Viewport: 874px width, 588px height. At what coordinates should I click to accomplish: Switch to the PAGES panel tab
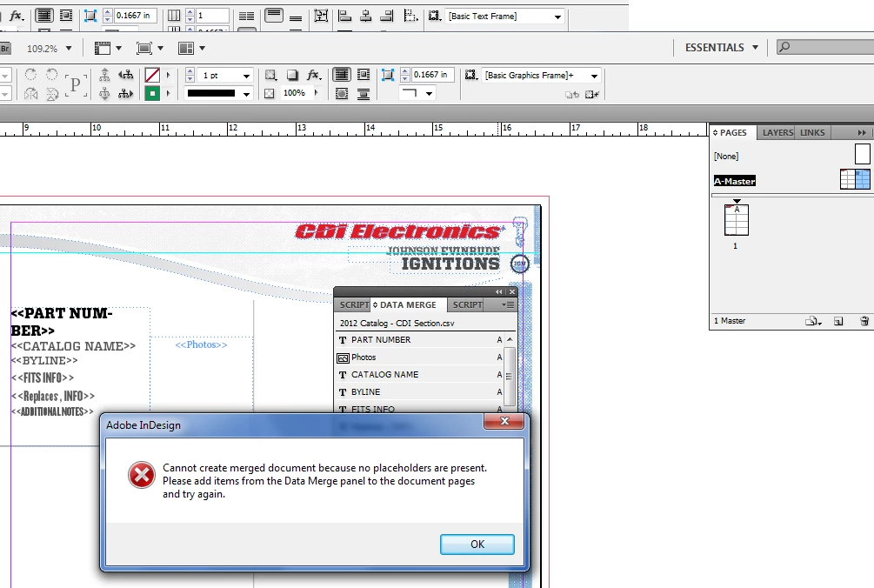733,133
